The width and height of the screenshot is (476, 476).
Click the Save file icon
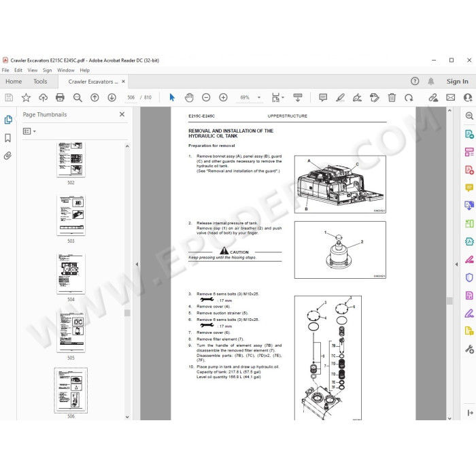pyautogui.click(x=9, y=97)
